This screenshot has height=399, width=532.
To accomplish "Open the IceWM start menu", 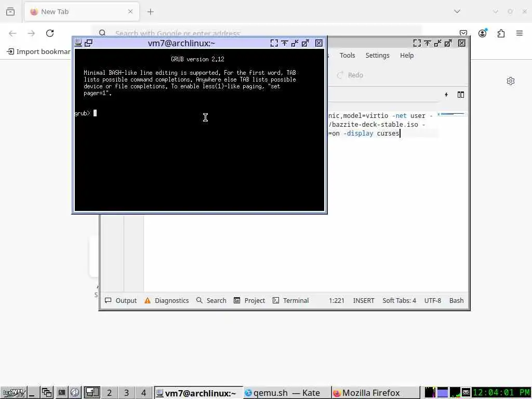I will point(14,393).
